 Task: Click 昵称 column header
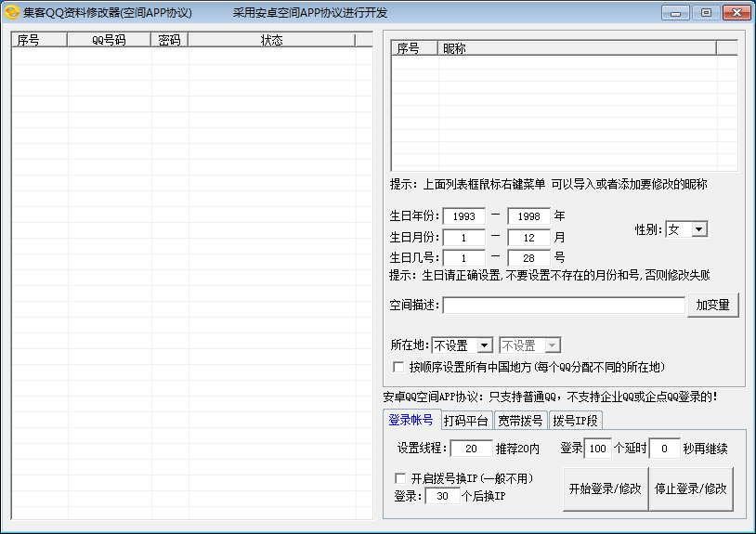point(577,48)
